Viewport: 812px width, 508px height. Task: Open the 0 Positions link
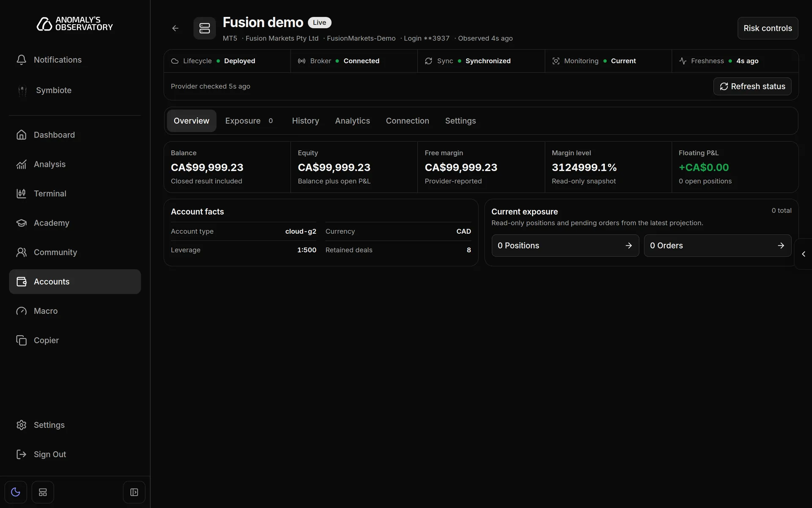pos(565,246)
